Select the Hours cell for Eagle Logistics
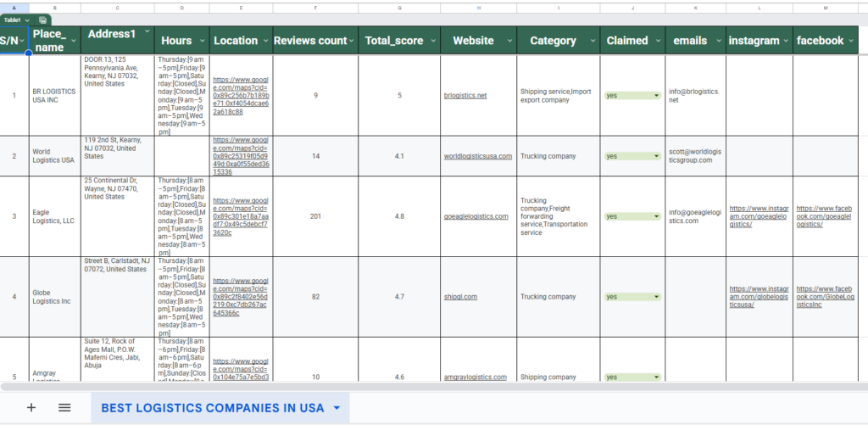The image size is (868, 425). click(x=181, y=216)
